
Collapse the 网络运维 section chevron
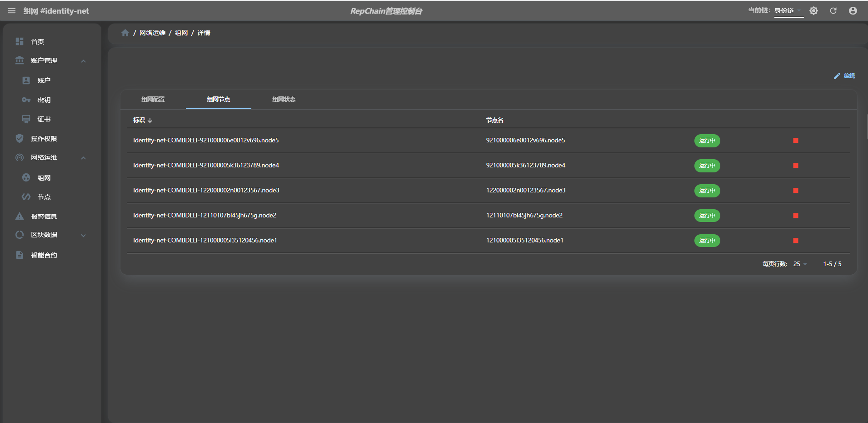point(84,158)
